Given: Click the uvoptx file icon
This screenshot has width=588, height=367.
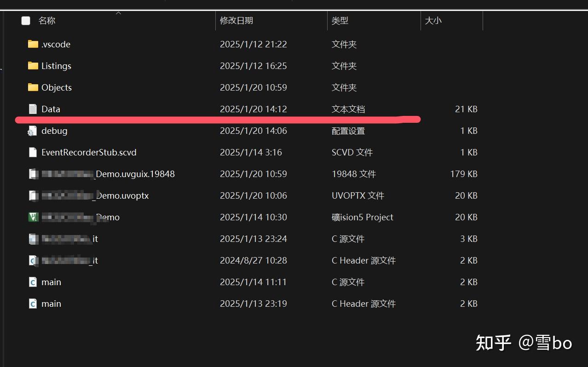Looking at the screenshot, I should pos(33,195).
